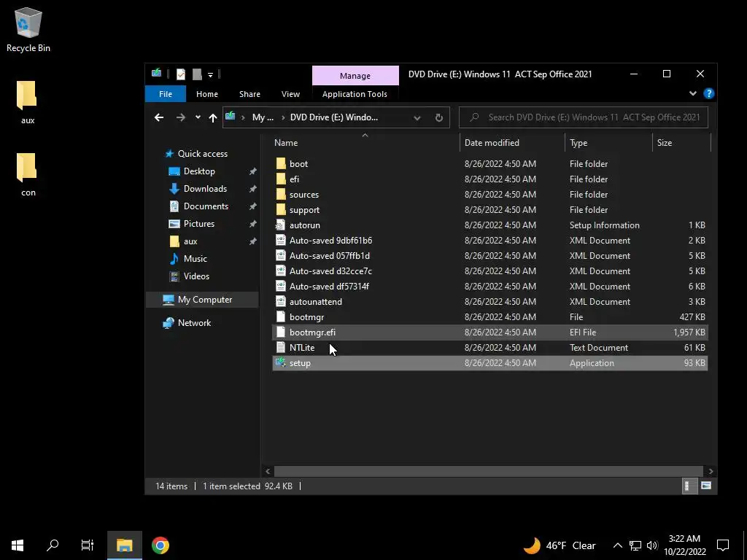Select the Auto-saved d32cce7c XML file
Viewport: 747px width, 560px height.
(489, 271)
